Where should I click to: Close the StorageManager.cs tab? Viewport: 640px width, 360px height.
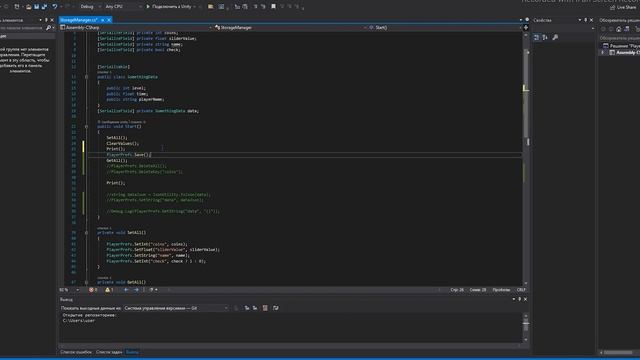pos(109,20)
